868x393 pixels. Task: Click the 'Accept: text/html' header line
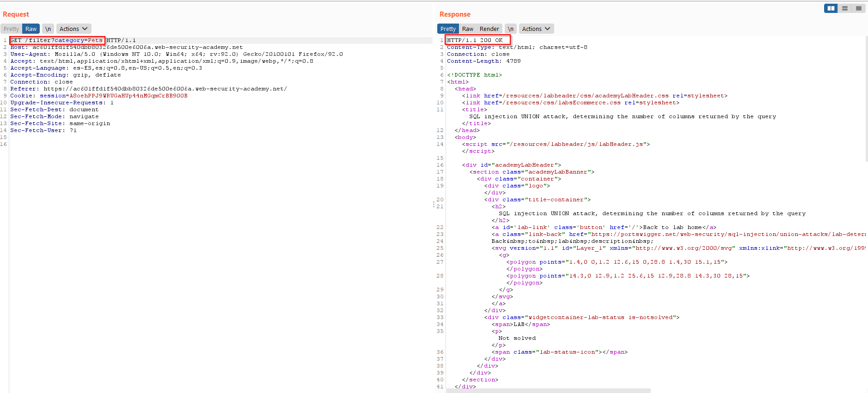(162, 61)
